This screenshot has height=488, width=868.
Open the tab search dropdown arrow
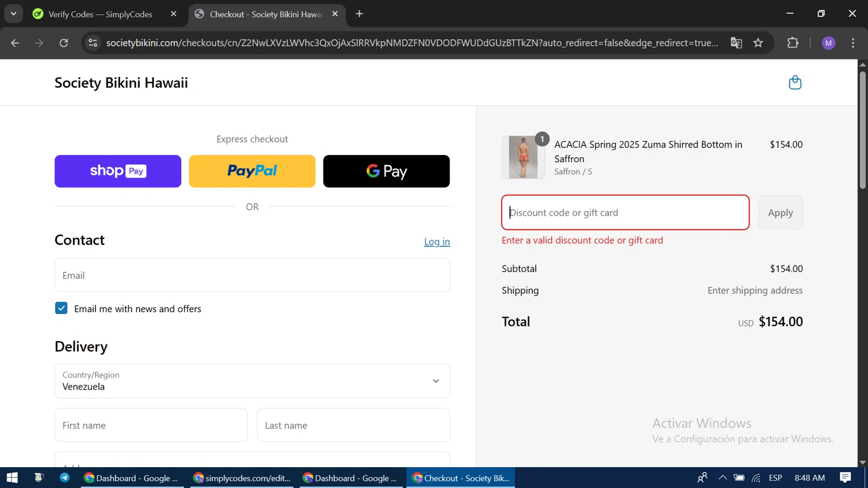point(13,14)
